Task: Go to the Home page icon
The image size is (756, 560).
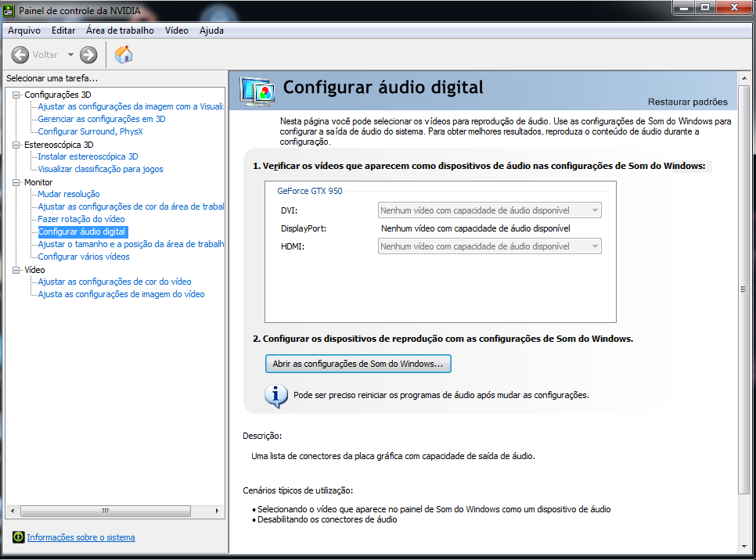Action: 124,55
